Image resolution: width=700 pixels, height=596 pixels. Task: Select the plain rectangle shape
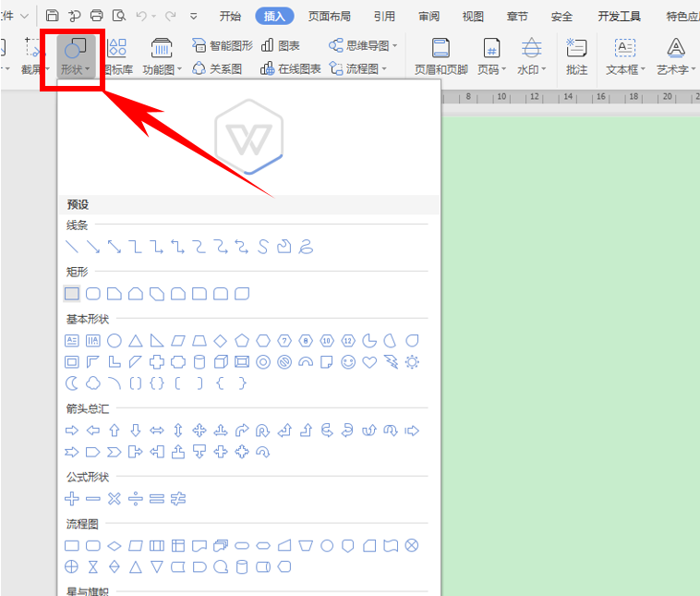pos(72,294)
